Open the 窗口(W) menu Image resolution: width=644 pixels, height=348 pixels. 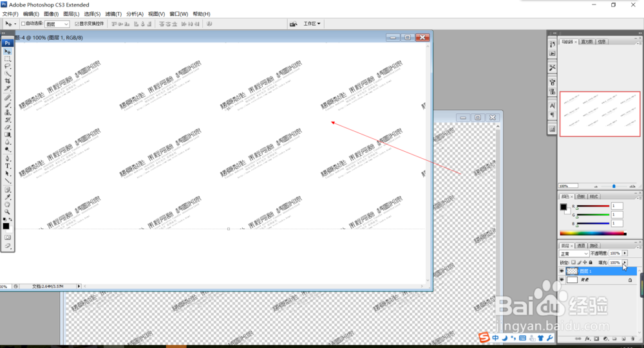point(178,14)
